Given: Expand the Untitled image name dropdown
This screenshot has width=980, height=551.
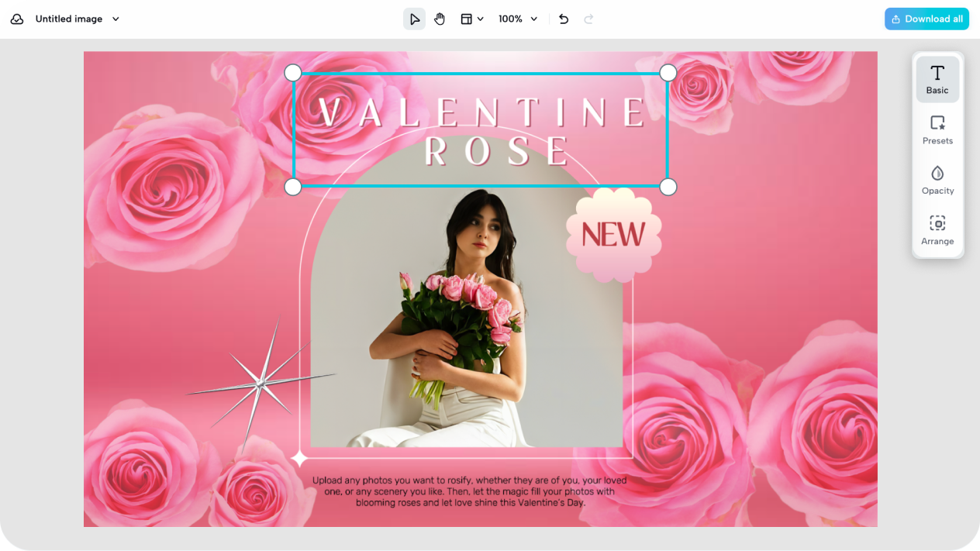Looking at the screenshot, I should tap(115, 19).
